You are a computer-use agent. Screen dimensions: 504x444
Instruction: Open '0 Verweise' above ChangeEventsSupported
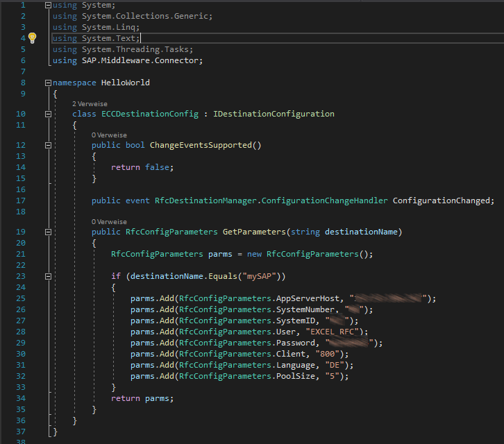pos(109,135)
